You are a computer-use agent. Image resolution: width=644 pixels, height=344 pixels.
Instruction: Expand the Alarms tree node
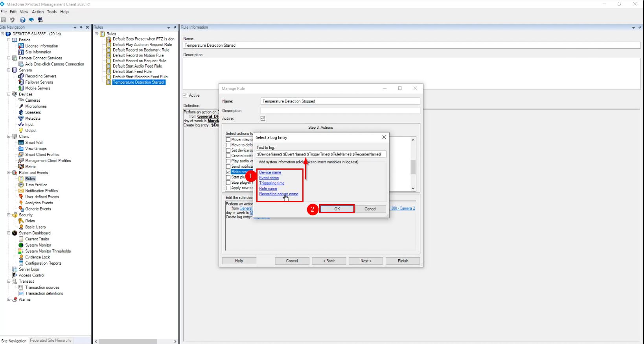coord(9,299)
